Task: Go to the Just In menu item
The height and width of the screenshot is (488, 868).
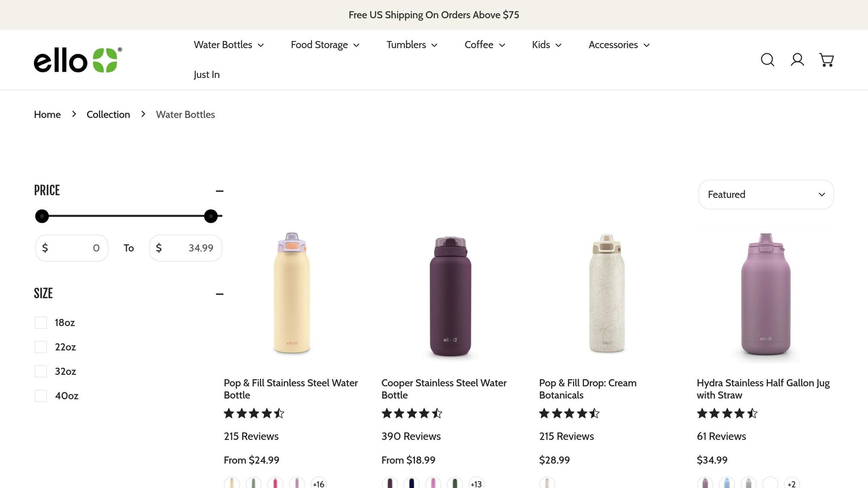Action: (206, 75)
